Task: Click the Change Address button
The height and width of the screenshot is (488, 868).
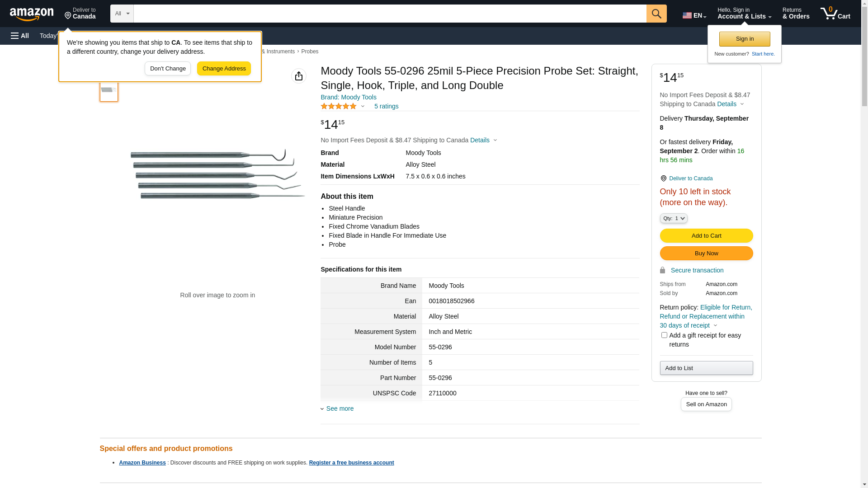Action: point(224,69)
